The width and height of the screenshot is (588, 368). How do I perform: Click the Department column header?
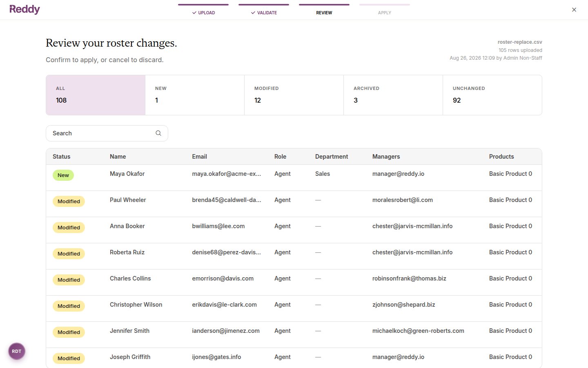coord(332,157)
